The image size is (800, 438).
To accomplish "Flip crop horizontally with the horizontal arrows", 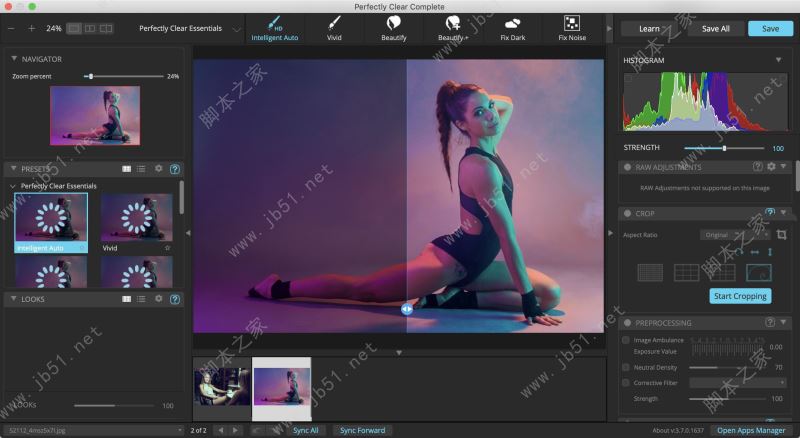I will pos(755,252).
